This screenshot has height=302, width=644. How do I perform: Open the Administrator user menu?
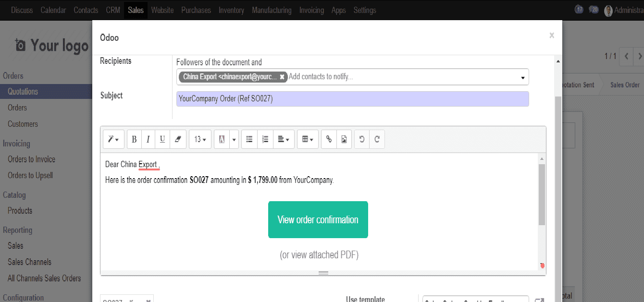tap(623, 10)
